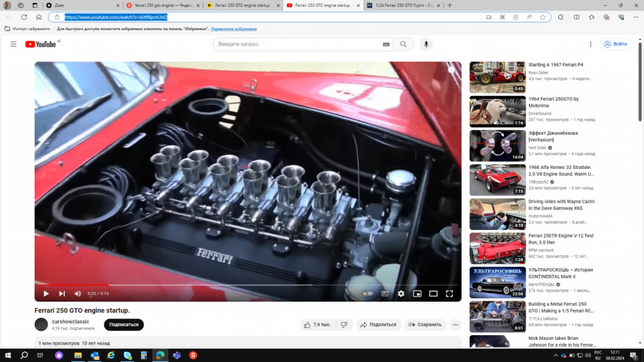
Task: Open more actions menu under video
Action: pos(456,325)
